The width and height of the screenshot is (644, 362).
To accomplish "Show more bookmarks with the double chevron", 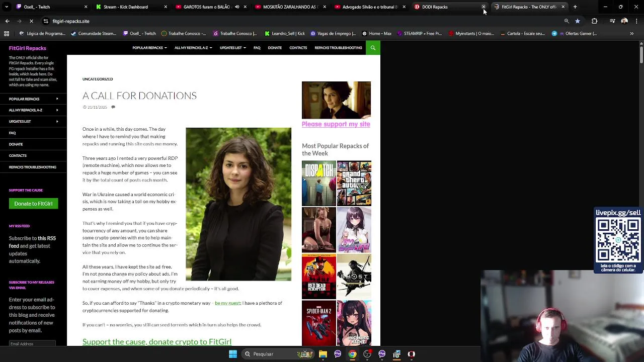I will [632, 34].
